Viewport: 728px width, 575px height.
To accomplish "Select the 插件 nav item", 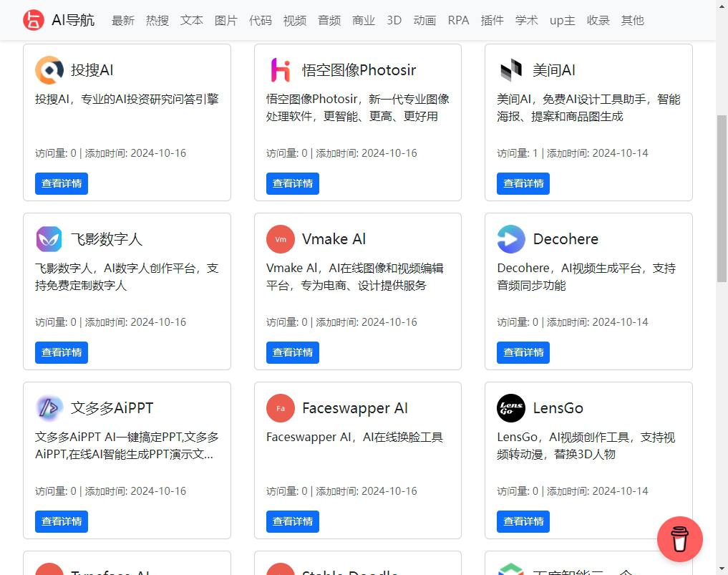I will click(x=492, y=21).
